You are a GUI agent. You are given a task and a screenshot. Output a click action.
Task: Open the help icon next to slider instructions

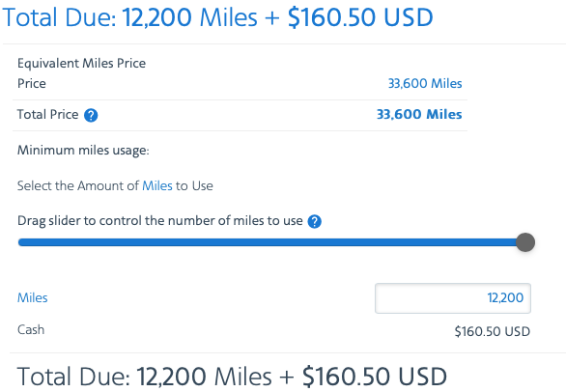coord(315,222)
